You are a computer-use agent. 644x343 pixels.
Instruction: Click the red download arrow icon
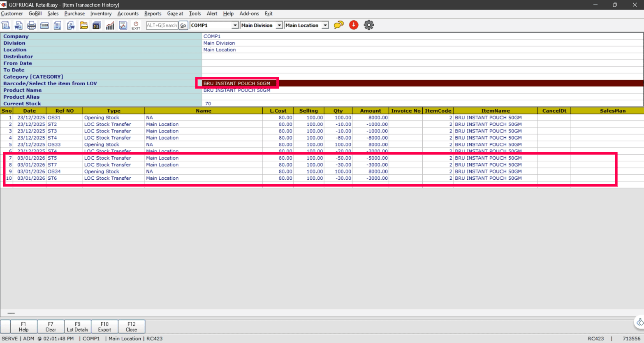coord(354,25)
